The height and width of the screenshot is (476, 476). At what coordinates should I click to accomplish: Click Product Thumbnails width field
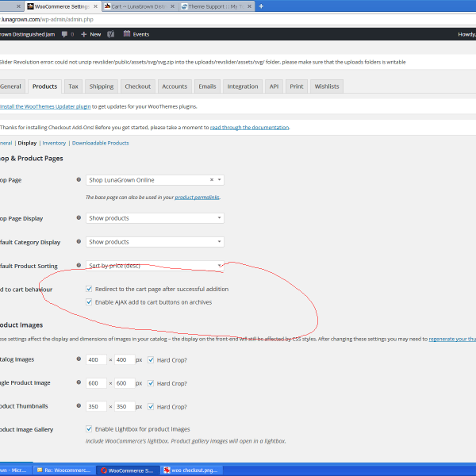[96, 406]
